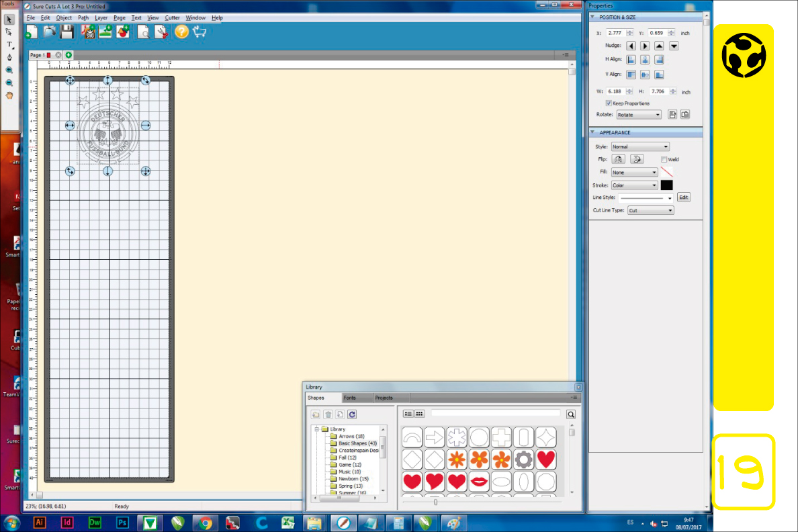
Task: Click the New project toolbar icon
Action: pyautogui.click(x=32, y=32)
